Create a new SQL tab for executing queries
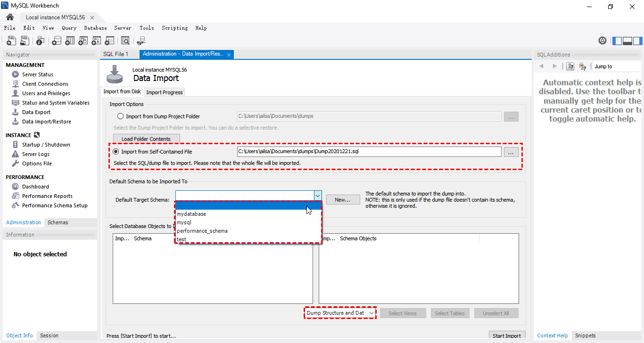Viewport: 644px width, 343px height. tap(11, 41)
